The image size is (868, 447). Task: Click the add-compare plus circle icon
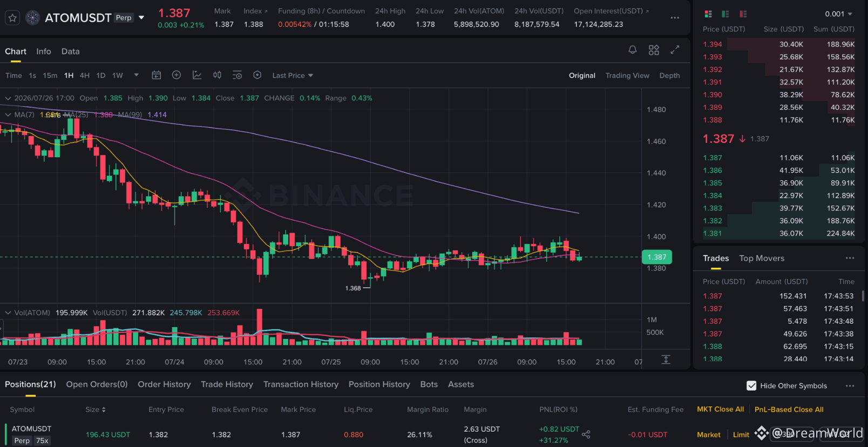pos(177,75)
